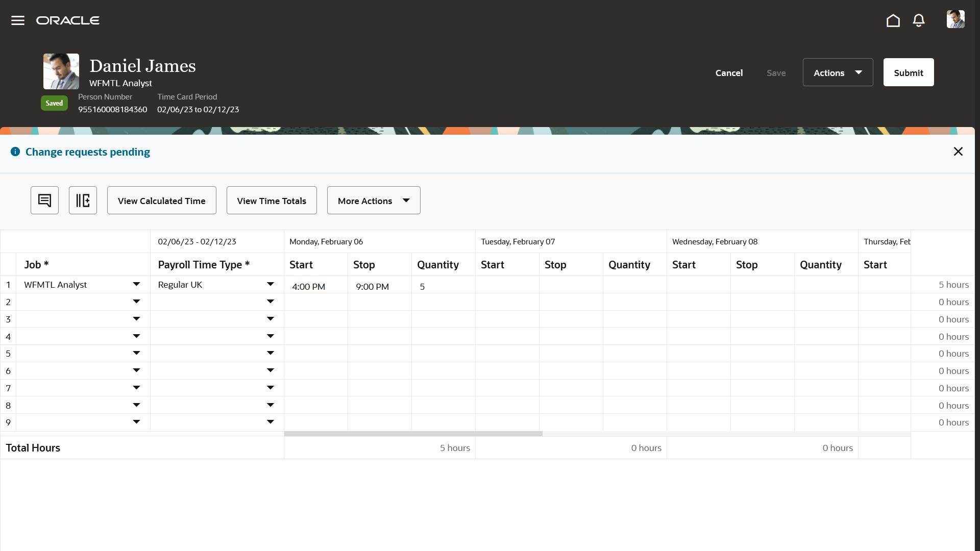The height and width of the screenshot is (551, 980).
Task: Click the info icon beside pending change requests
Action: (15, 151)
